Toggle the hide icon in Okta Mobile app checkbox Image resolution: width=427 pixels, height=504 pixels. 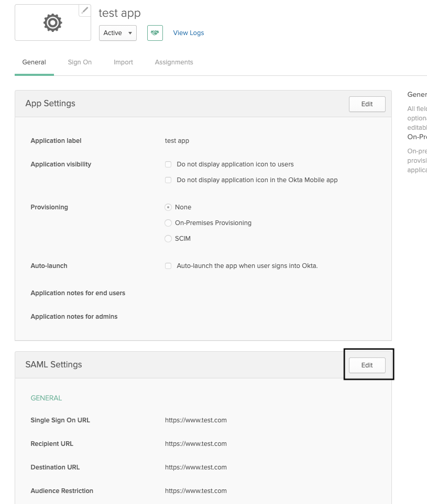pyautogui.click(x=168, y=180)
